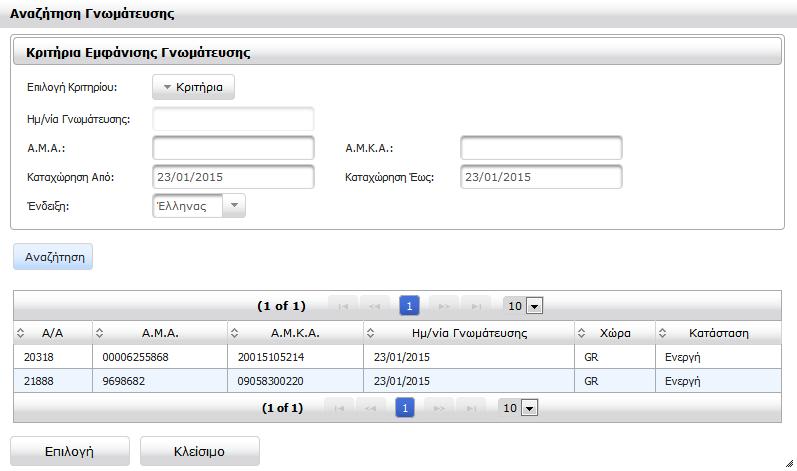Go to last page in top paginator

point(476,306)
